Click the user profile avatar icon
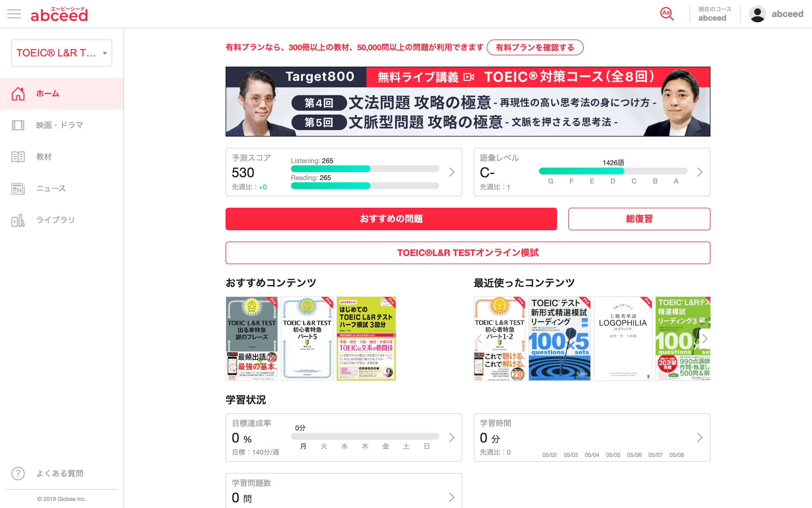Image resolution: width=812 pixels, height=508 pixels. point(757,14)
